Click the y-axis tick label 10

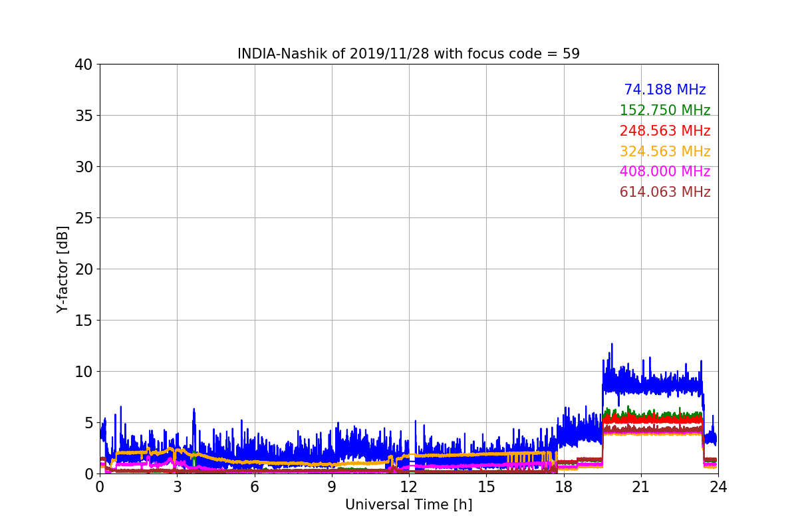84,372
